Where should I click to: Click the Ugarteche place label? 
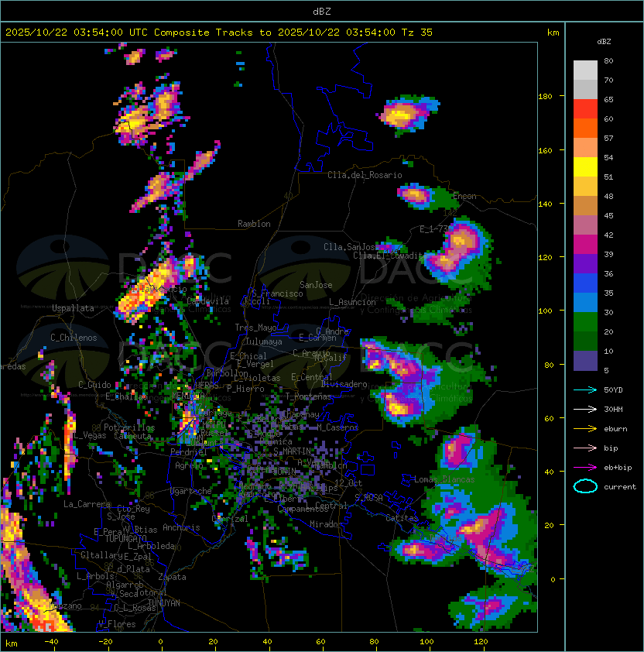coord(191,491)
